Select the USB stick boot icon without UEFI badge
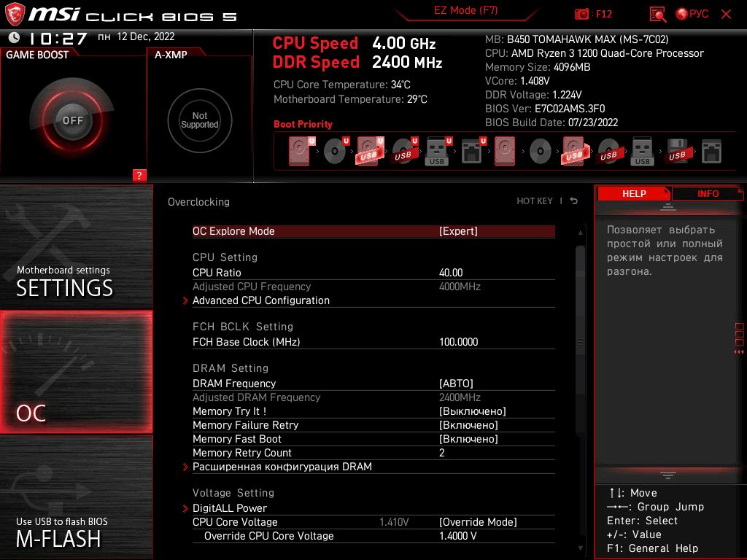 tap(642, 152)
